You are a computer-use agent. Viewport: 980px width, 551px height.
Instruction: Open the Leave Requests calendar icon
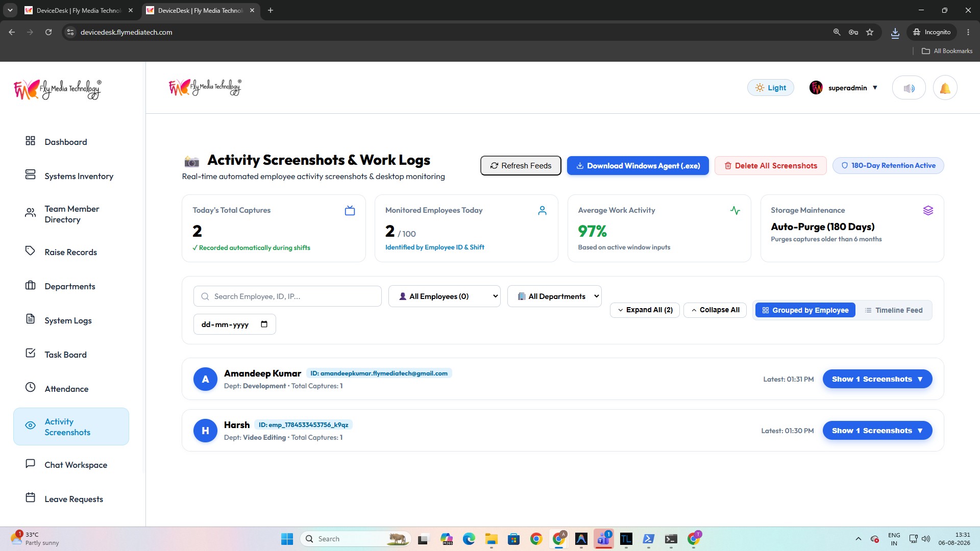(30, 498)
